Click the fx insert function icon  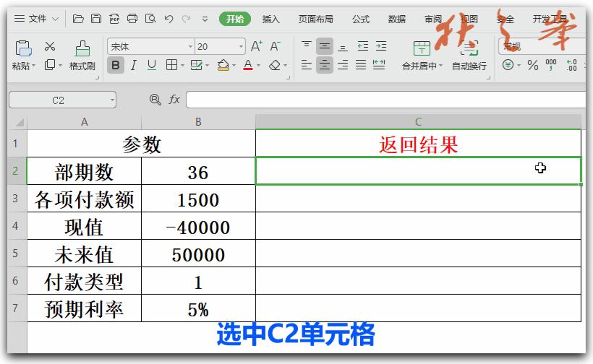coord(174,100)
